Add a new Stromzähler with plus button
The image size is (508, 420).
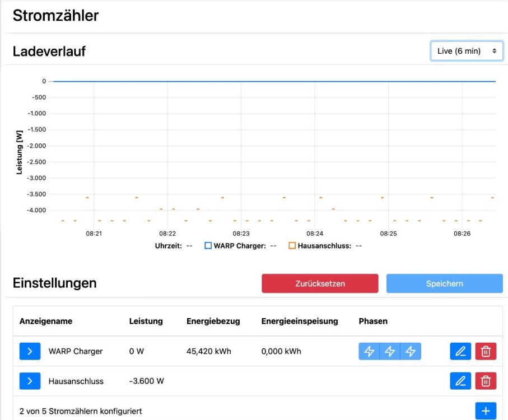[486, 411]
